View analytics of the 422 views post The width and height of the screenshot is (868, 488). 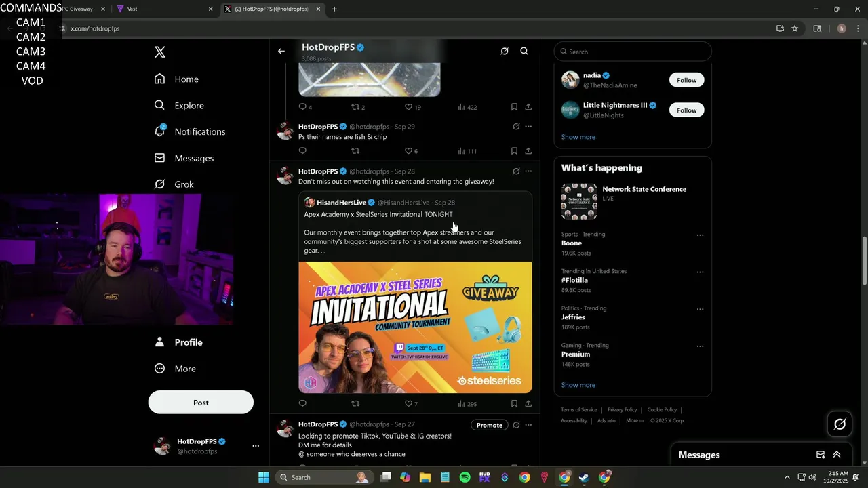(x=462, y=107)
